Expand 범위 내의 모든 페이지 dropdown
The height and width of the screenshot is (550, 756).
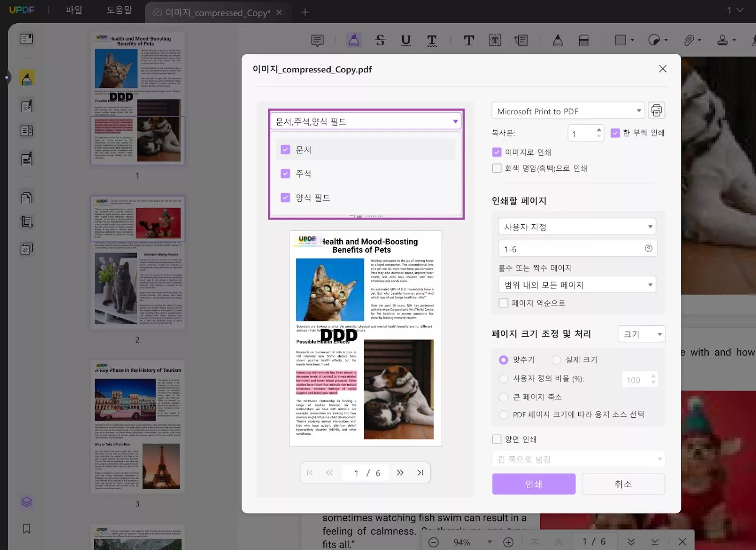point(577,285)
